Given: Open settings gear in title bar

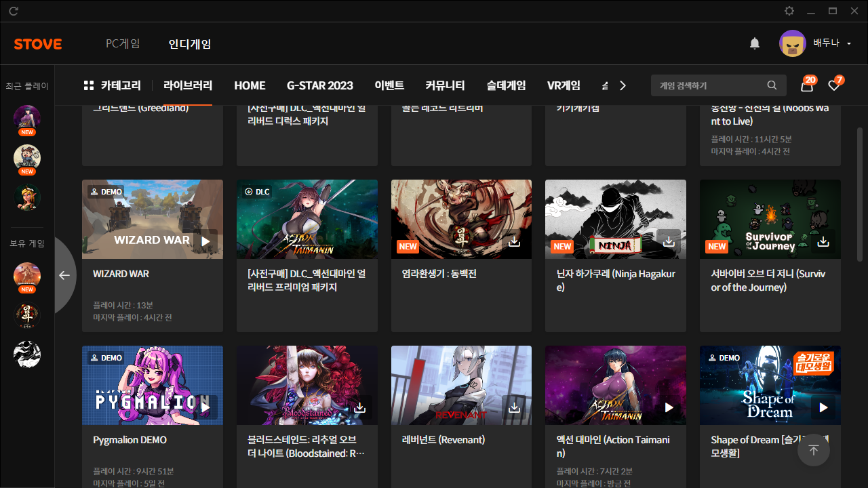Looking at the screenshot, I should pyautogui.click(x=789, y=11).
